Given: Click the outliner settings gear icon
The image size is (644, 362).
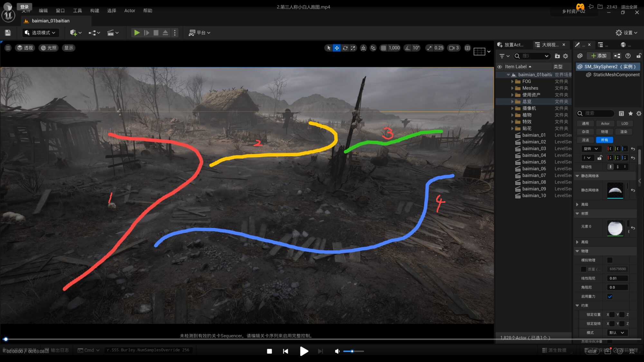Looking at the screenshot, I should [x=565, y=56].
